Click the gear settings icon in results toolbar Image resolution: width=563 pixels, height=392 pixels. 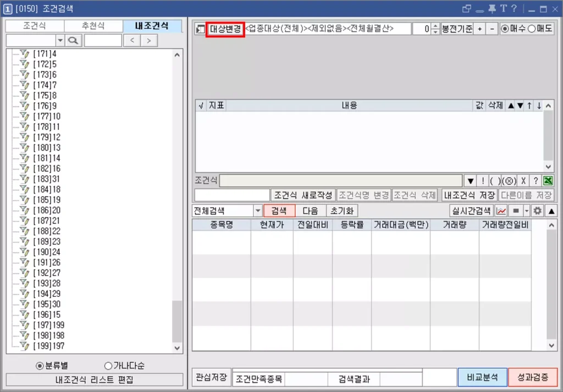click(537, 211)
